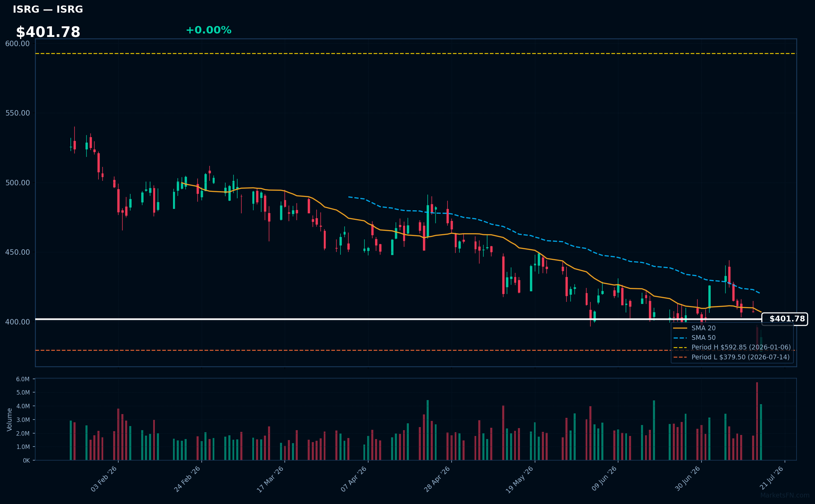Click the 24 Feb '26 axis label

point(187,479)
